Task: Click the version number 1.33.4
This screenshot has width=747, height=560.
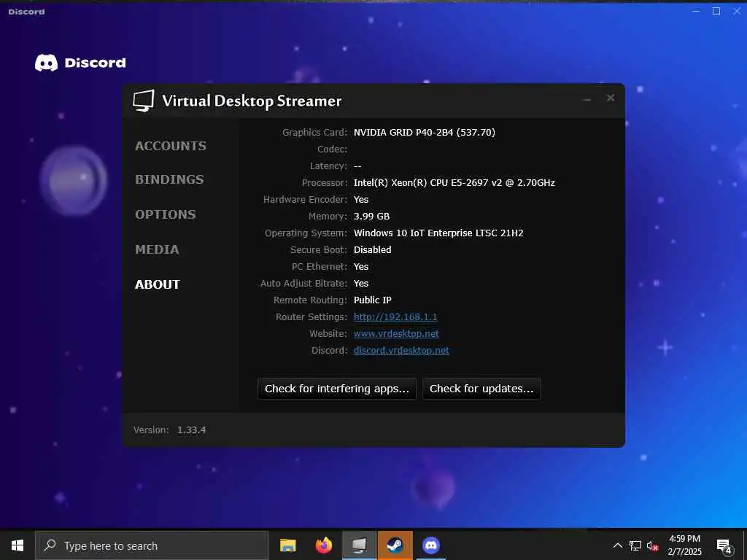Action: pyautogui.click(x=192, y=430)
